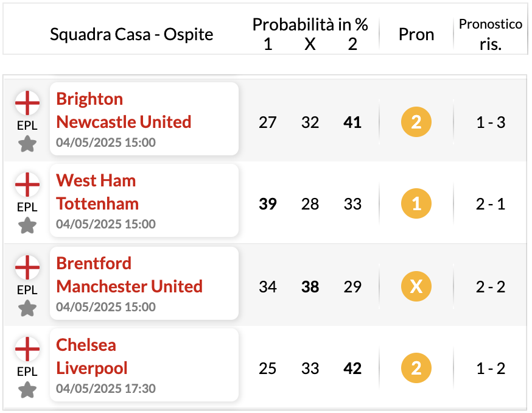532x413 pixels.
Task: Toggle the star for West Ham vs Tottenham
Action: (27, 225)
